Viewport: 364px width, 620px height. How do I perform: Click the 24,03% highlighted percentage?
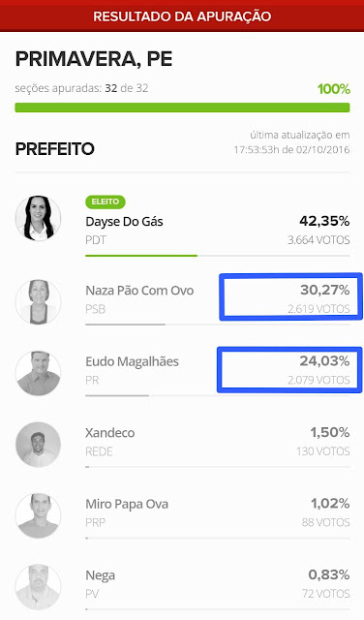(324, 361)
